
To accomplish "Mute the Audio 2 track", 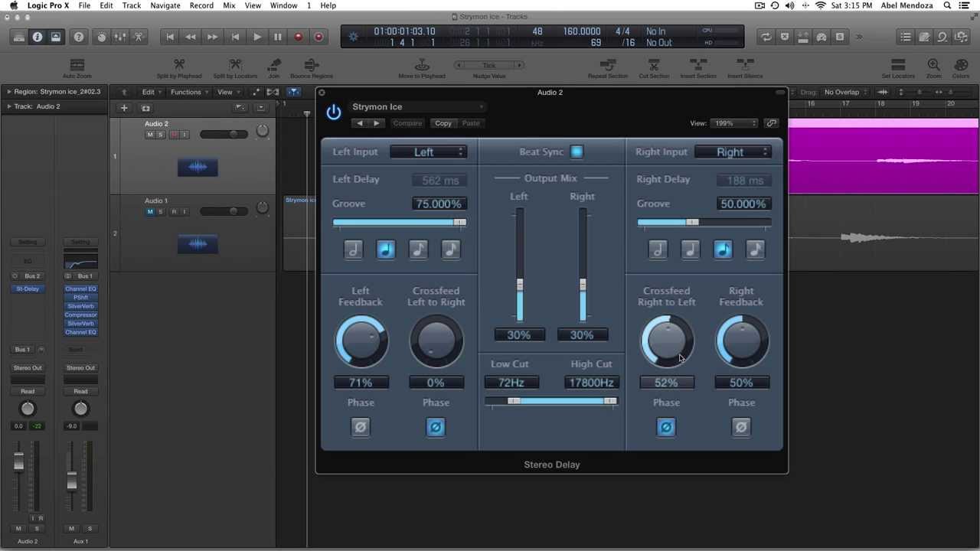I will [150, 135].
